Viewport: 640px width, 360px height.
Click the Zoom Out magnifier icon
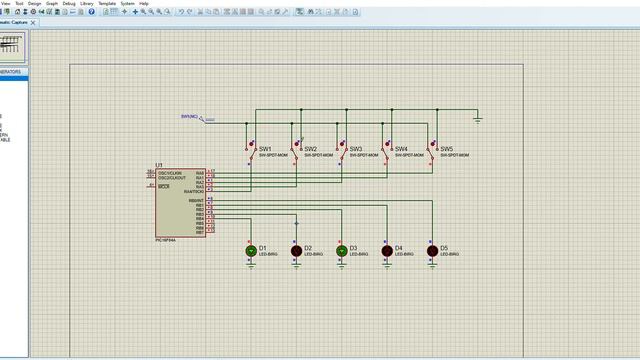click(151, 12)
